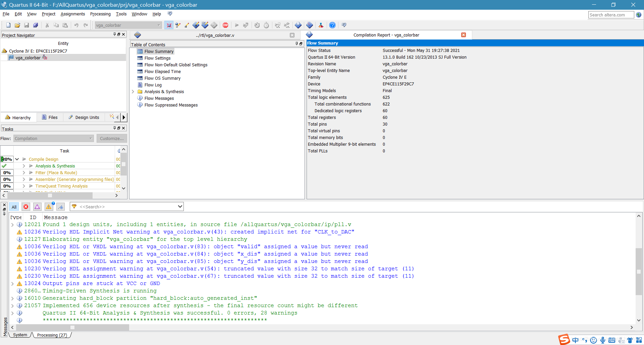Toggle the red Error messages filter
This screenshot has height=345, width=644.
pos(26,207)
